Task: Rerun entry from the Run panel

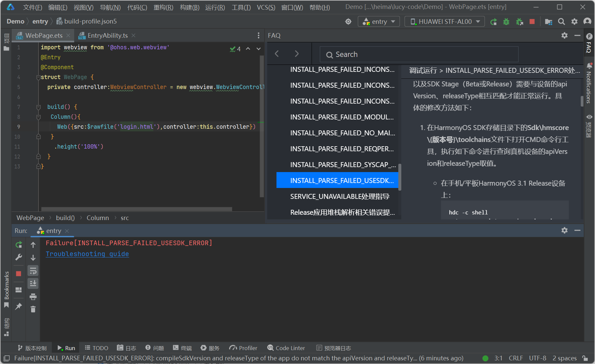Action: (19, 245)
